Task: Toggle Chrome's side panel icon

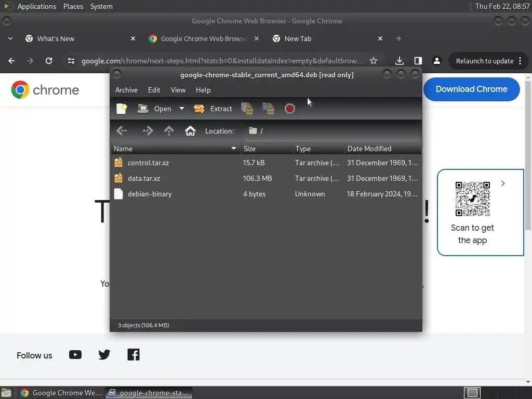Action: 418,61
